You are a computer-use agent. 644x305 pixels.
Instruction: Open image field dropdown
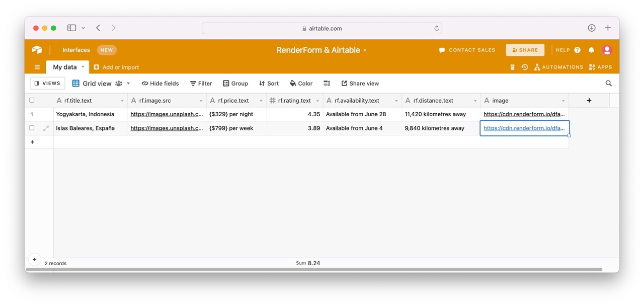563,101
